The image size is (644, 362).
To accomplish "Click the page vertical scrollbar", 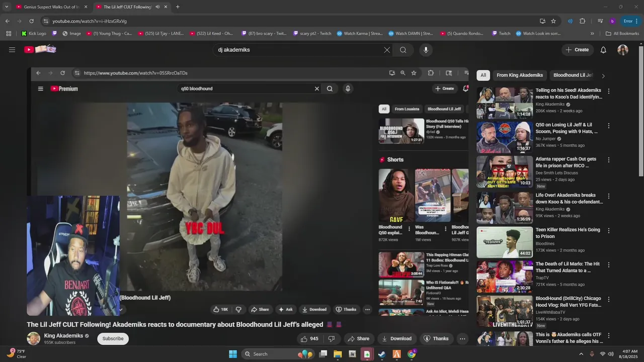I will 641,111.
